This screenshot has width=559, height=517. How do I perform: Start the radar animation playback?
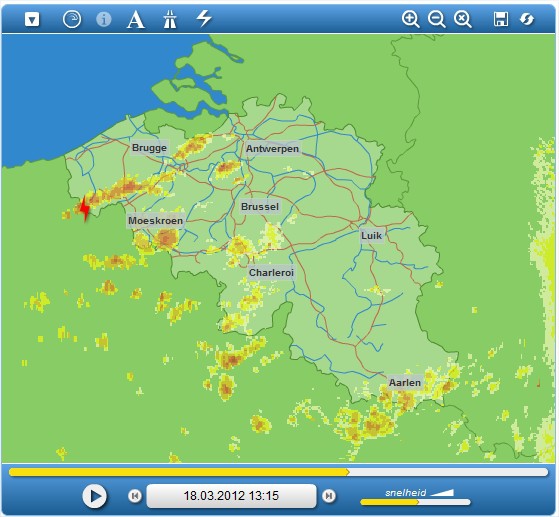coord(94,496)
